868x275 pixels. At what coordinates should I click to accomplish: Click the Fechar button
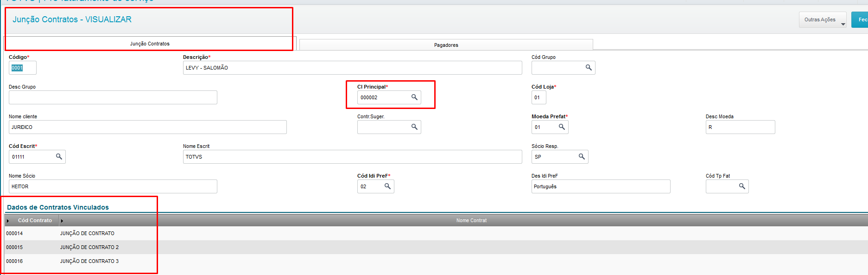860,19
